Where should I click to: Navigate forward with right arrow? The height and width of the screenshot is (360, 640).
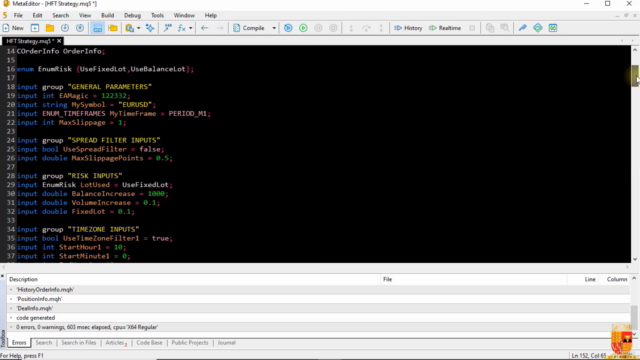(220, 28)
